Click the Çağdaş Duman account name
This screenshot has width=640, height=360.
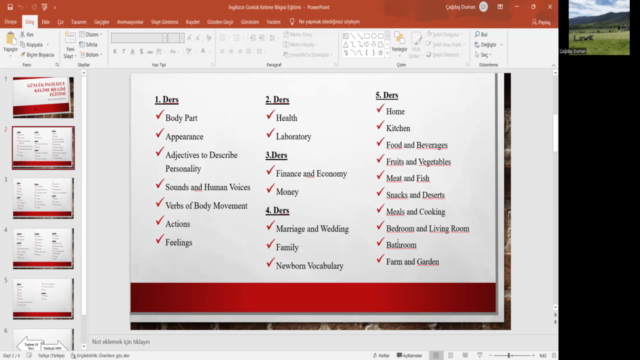click(460, 7)
